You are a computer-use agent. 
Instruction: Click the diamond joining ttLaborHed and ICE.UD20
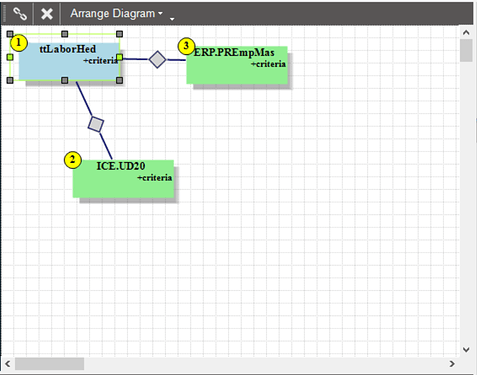96,124
